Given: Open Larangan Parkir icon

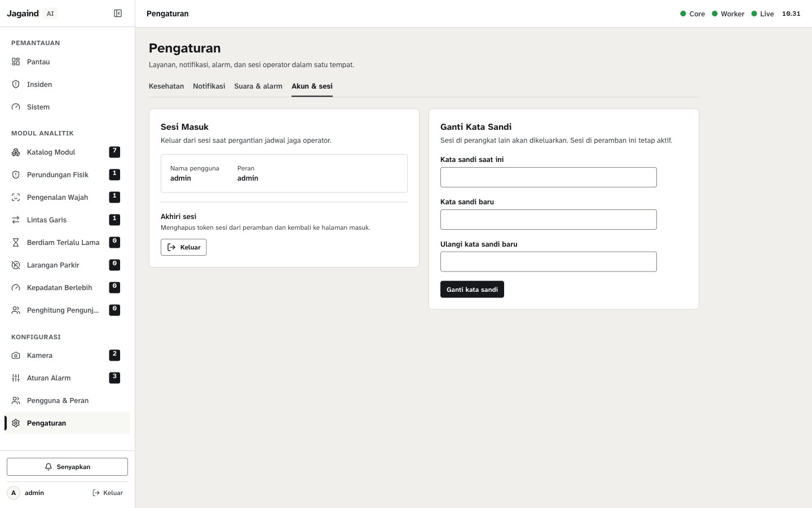Looking at the screenshot, I should pos(16,265).
